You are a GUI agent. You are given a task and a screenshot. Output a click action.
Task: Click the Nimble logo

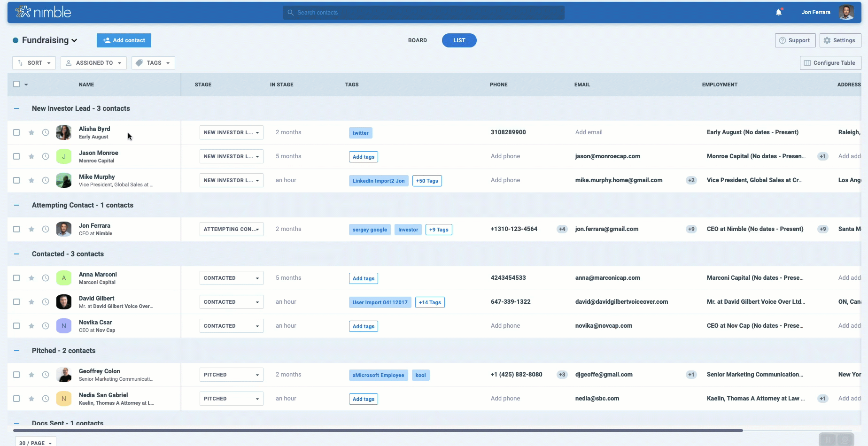[x=43, y=12]
